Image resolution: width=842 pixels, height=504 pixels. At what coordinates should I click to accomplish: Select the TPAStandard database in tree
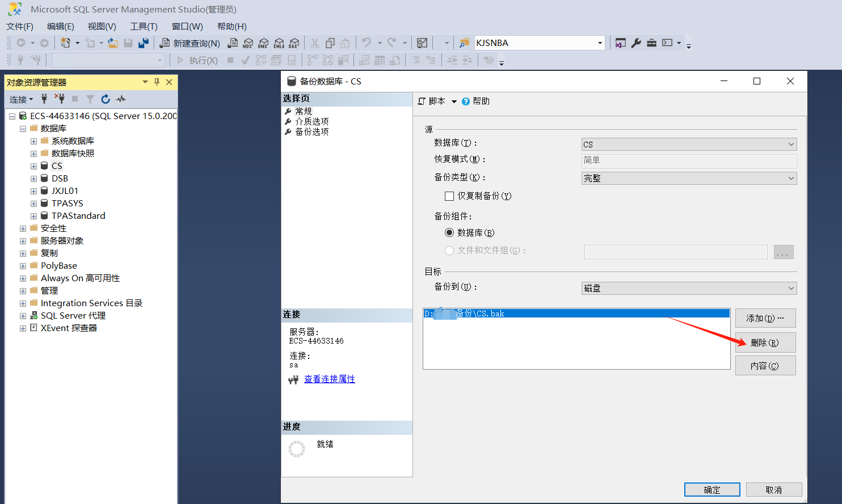[78, 216]
